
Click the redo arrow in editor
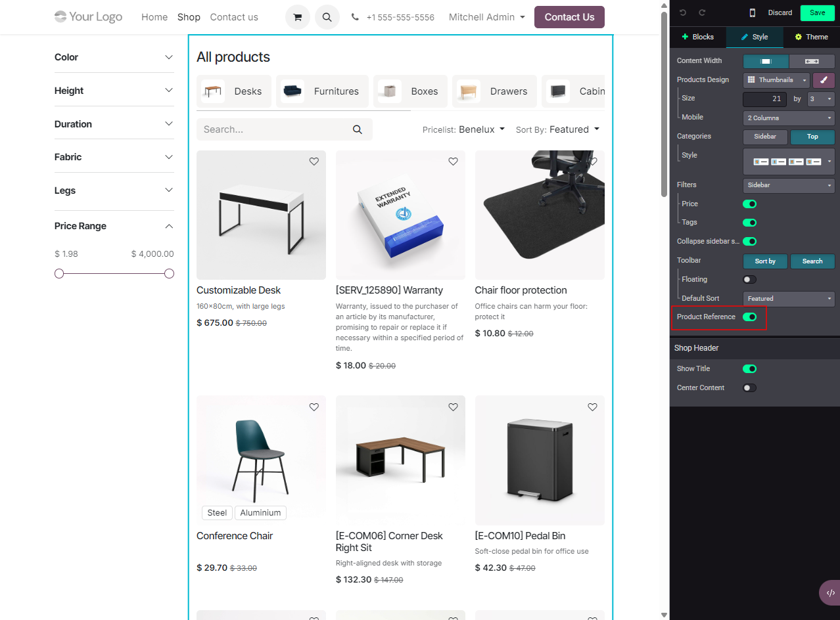pyautogui.click(x=702, y=12)
